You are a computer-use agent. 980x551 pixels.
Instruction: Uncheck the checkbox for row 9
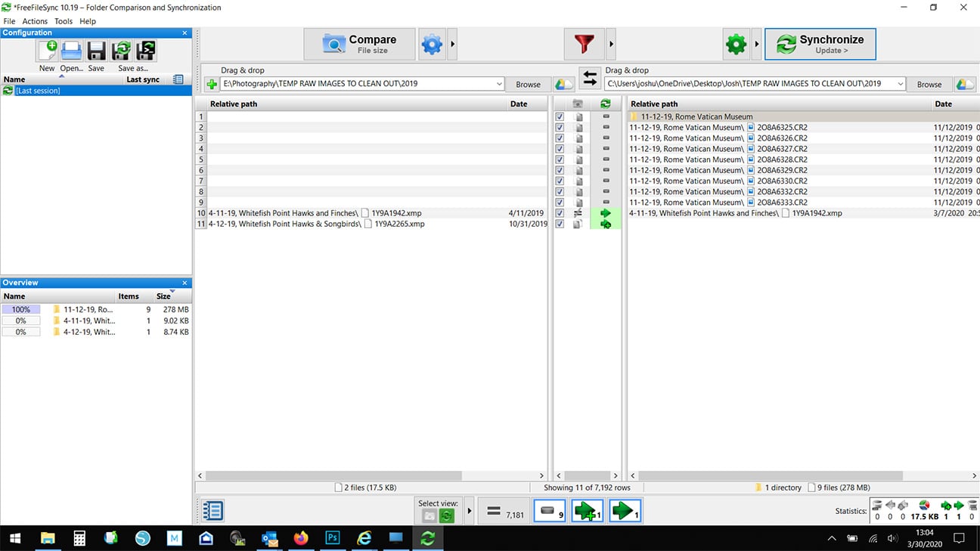click(560, 203)
